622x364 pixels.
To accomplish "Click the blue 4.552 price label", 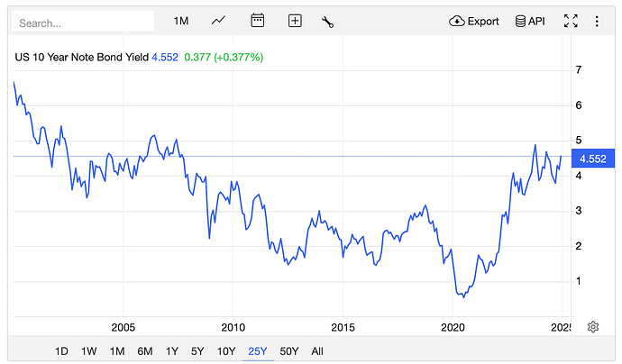I will [x=592, y=159].
